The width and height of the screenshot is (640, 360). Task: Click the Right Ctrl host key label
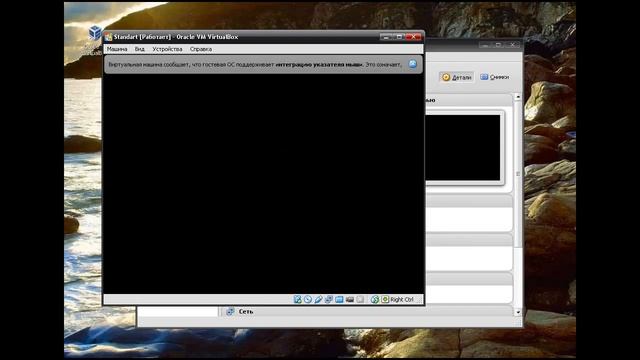tap(402, 299)
